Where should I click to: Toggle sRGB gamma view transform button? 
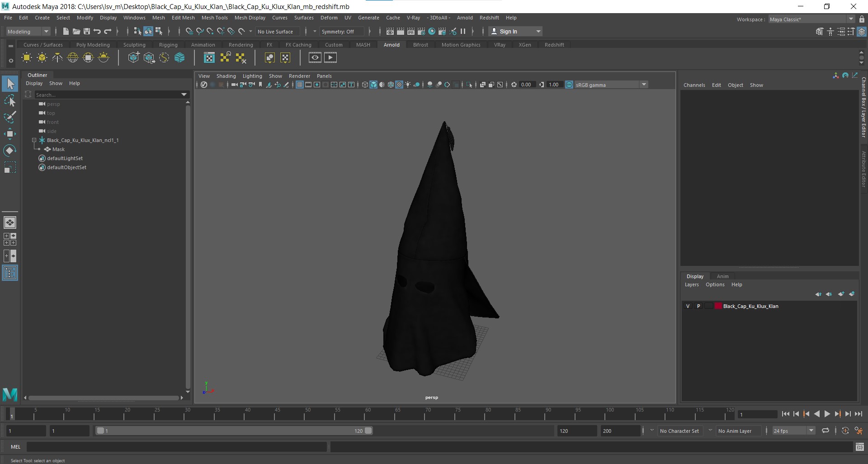[x=569, y=85]
